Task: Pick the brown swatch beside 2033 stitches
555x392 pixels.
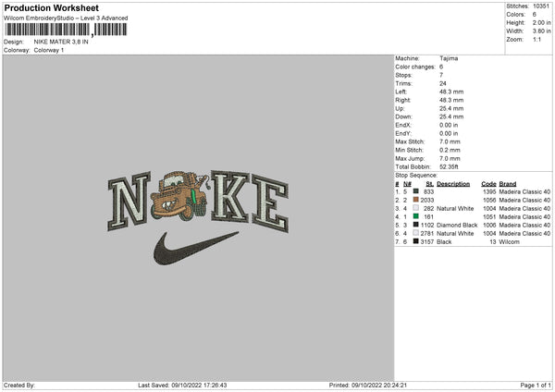Action: [416, 200]
